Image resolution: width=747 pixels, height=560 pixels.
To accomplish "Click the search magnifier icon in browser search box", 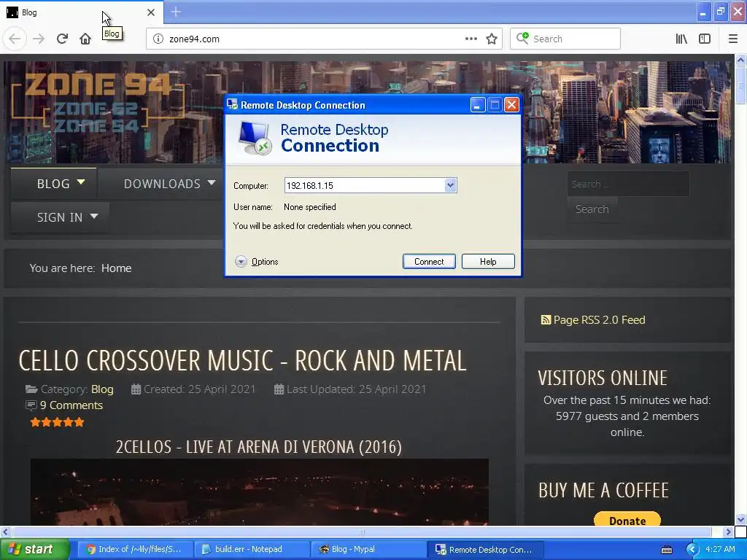I will coord(522,38).
